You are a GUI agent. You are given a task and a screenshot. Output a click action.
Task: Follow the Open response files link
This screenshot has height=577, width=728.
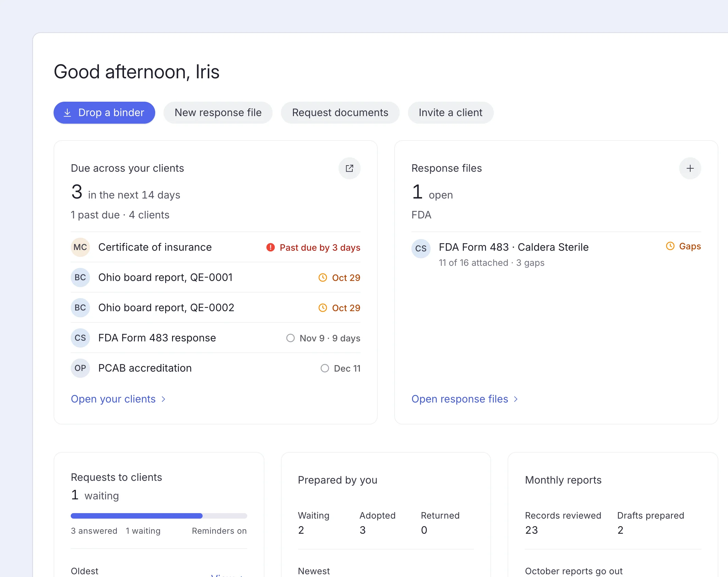click(x=464, y=399)
